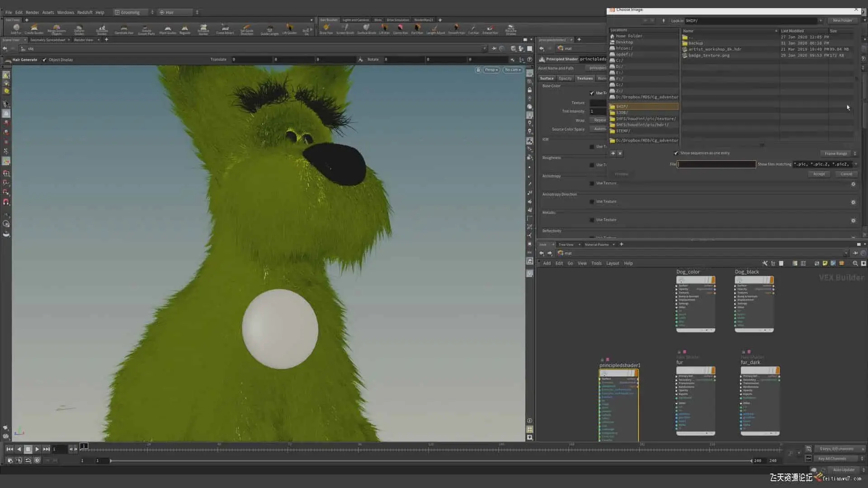Select the Add Fur shelf tool
The image size is (868, 488).
(16, 29)
